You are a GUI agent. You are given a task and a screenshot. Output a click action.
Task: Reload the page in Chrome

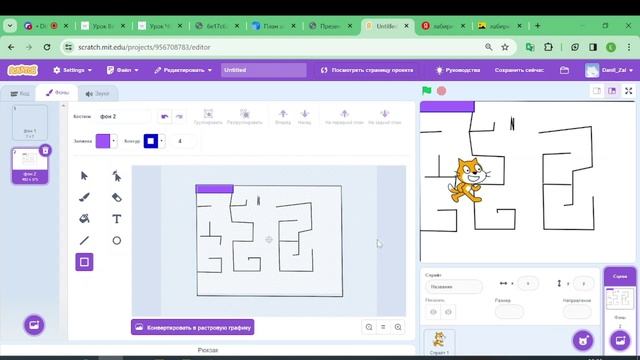point(47,47)
